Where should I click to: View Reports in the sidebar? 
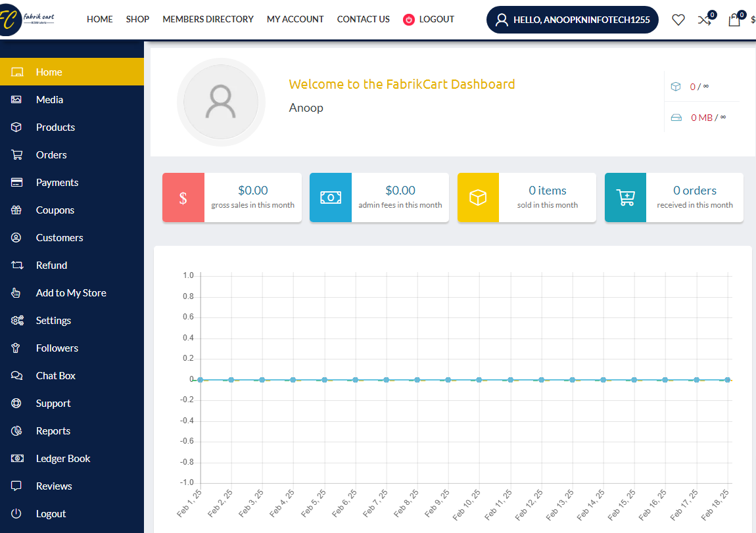coord(53,431)
